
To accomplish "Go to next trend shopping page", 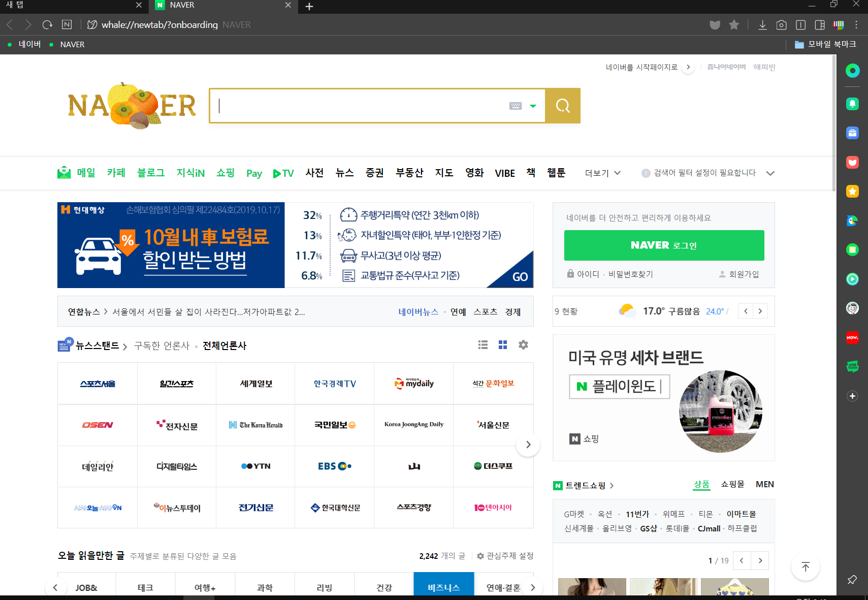I will [x=760, y=560].
